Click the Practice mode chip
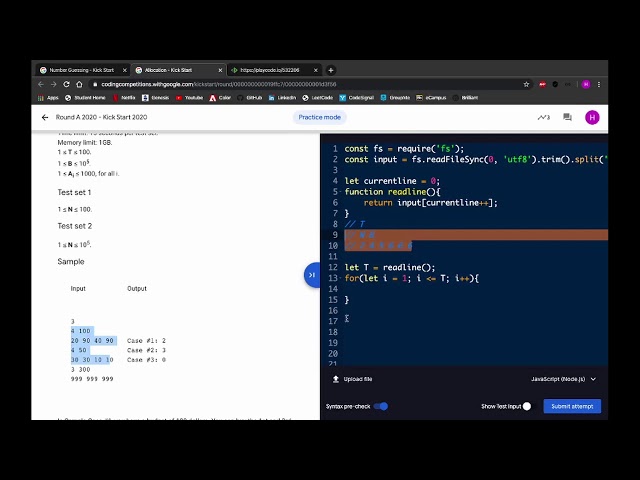 point(320,117)
